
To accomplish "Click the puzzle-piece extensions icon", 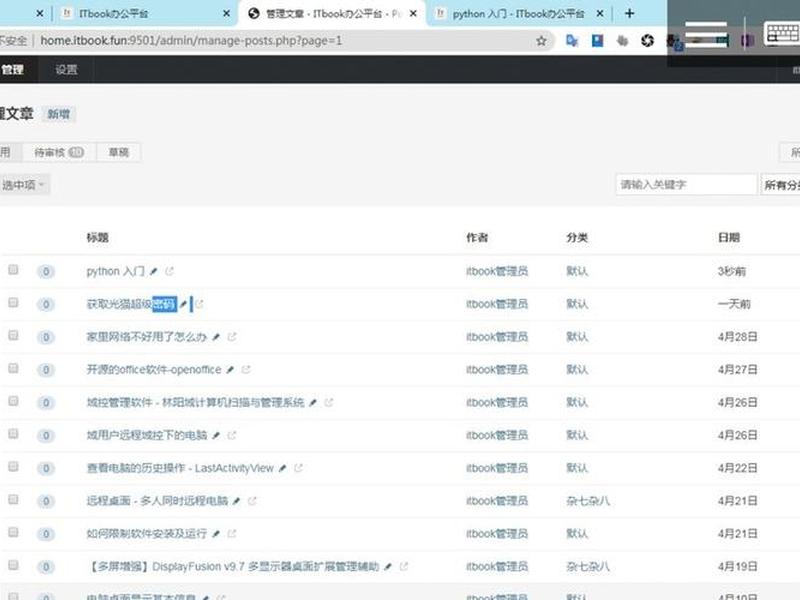I will pyautogui.click(x=622, y=41).
